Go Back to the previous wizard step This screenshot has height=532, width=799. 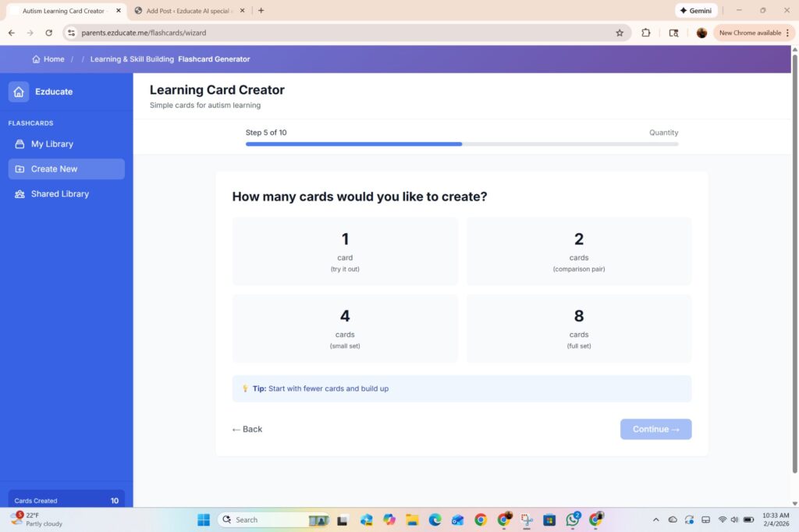pyautogui.click(x=247, y=429)
